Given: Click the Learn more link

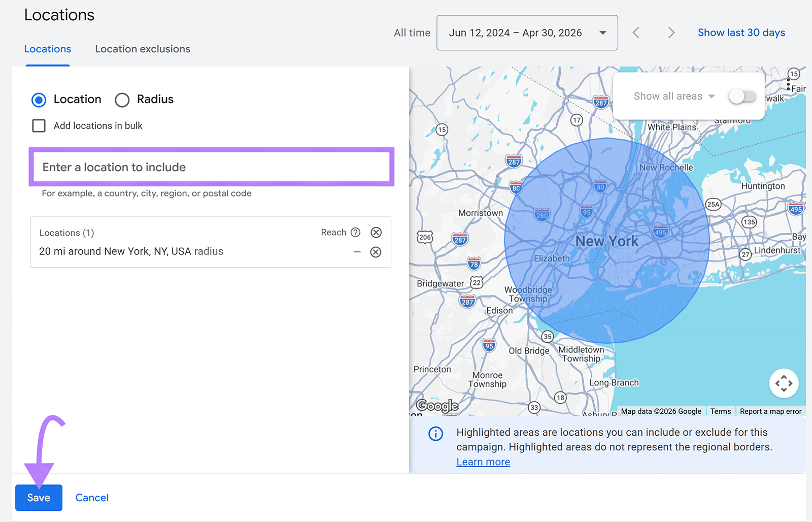Looking at the screenshot, I should click(483, 462).
